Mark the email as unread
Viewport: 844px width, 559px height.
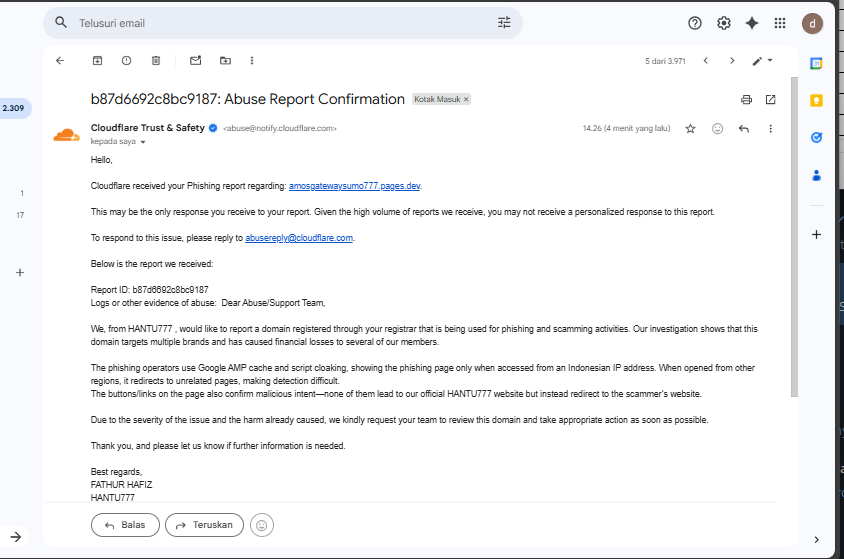click(196, 61)
